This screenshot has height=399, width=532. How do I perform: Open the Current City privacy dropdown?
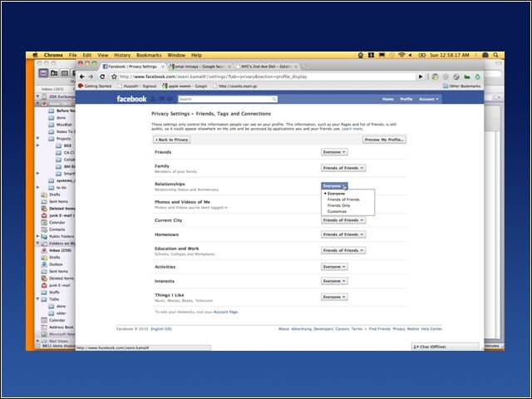pyautogui.click(x=343, y=220)
